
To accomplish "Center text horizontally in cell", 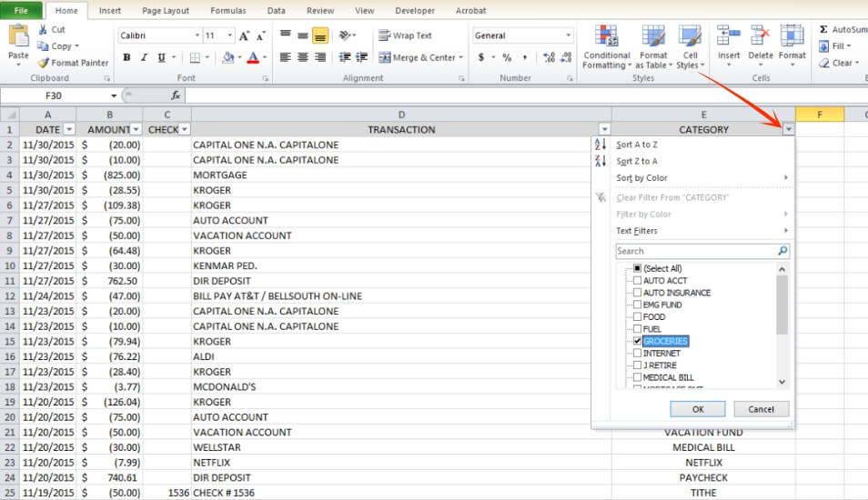I will (303, 57).
